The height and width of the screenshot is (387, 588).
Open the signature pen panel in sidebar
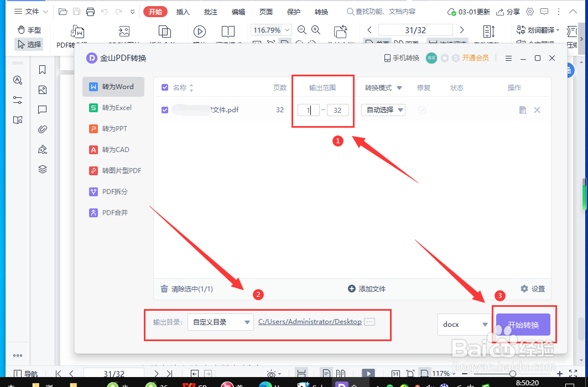[43, 149]
